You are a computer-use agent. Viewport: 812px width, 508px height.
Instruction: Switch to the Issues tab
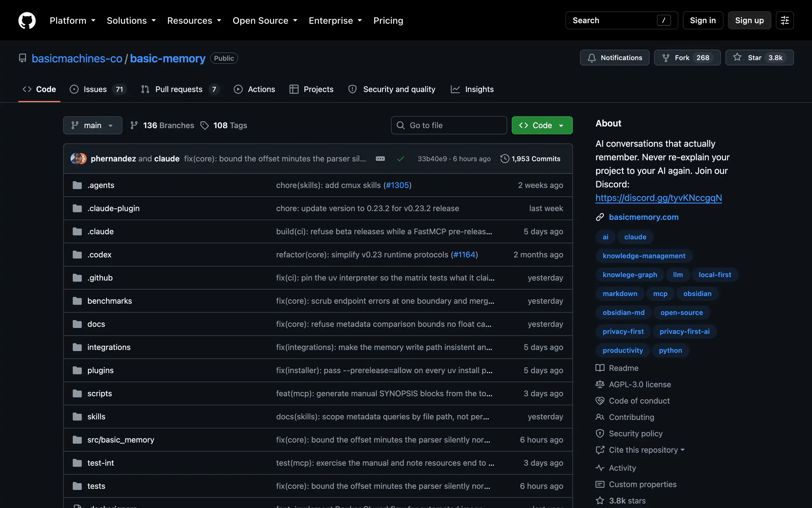[98, 89]
